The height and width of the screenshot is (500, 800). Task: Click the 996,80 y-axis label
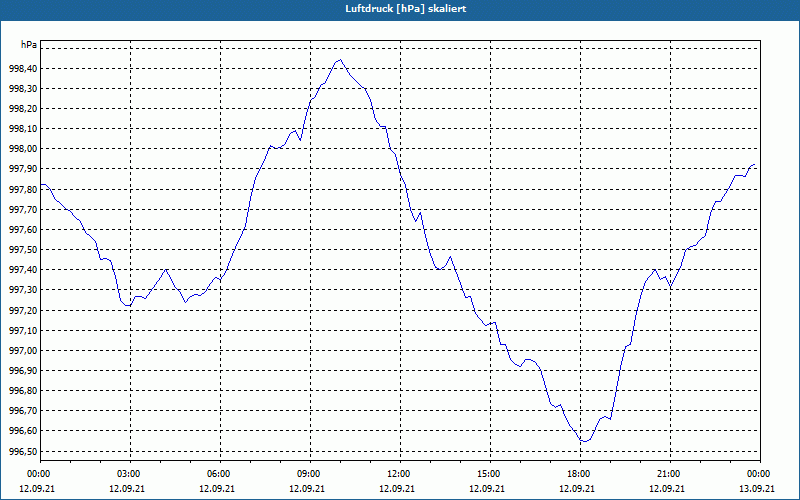pyautogui.click(x=23, y=391)
